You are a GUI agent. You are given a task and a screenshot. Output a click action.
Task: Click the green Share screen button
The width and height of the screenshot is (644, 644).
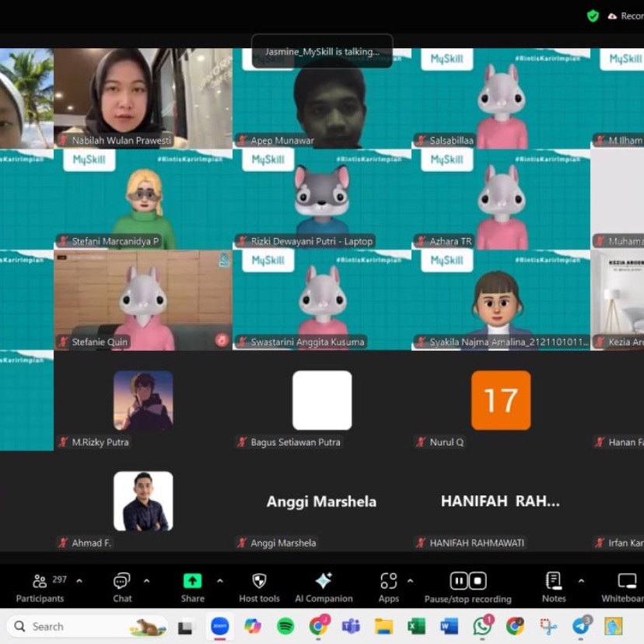point(192,587)
